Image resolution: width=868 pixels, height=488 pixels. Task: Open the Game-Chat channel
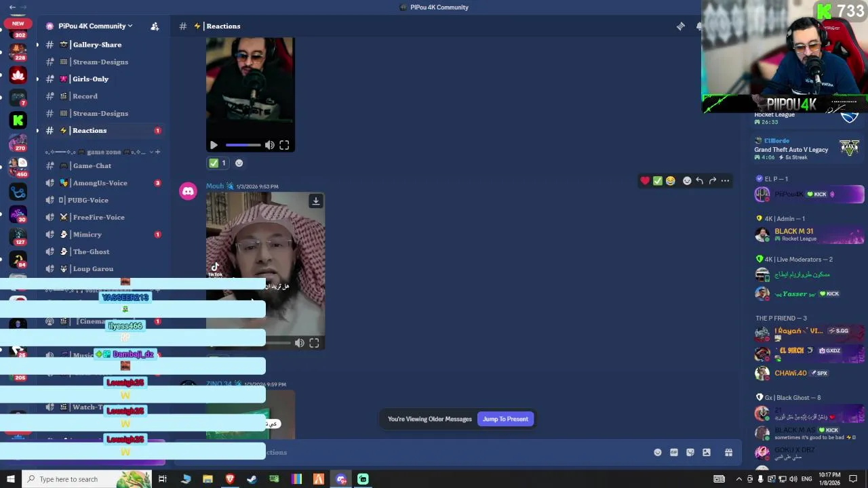pyautogui.click(x=102, y=165)
